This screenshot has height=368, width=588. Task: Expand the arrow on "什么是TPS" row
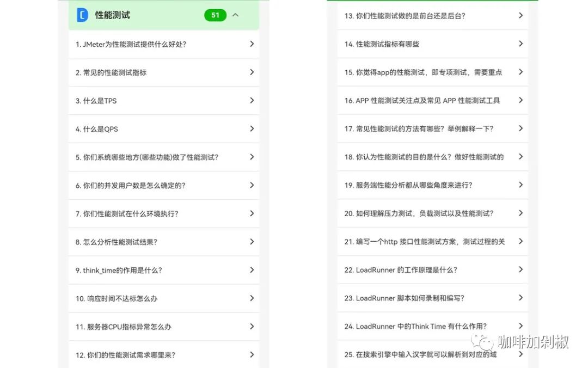point(252,101)
